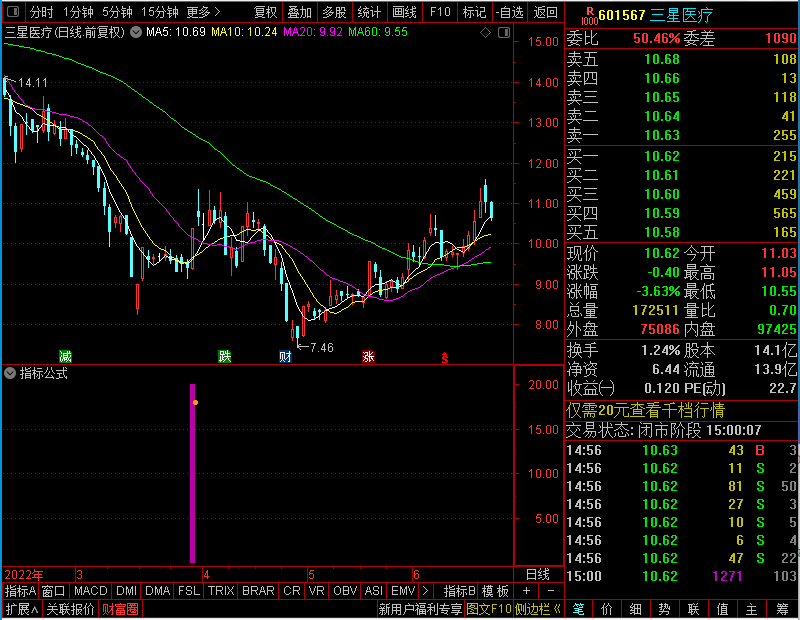Viewport: 800px width, 620px height.
Task: Remove from watchlist via -自选
Action: pyautogui.click(x=510, y=12)
